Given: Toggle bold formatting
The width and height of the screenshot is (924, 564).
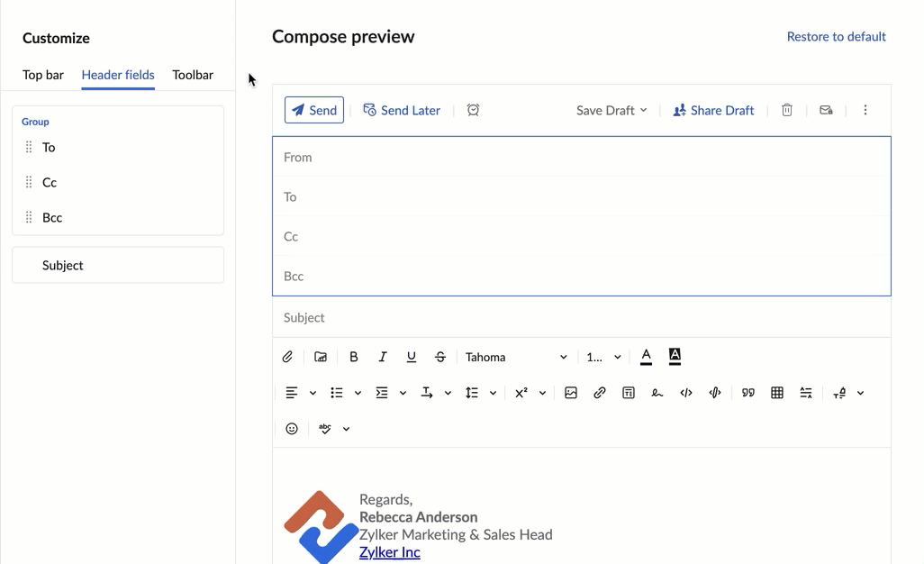Looking at the screenshot, I should (x=354, y=357).
